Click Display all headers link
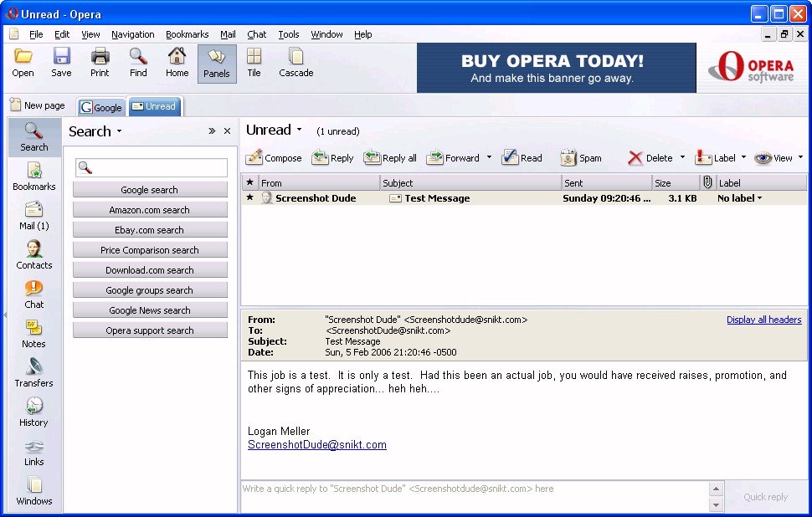Screen dimensions: 812x517 (763, 320)
